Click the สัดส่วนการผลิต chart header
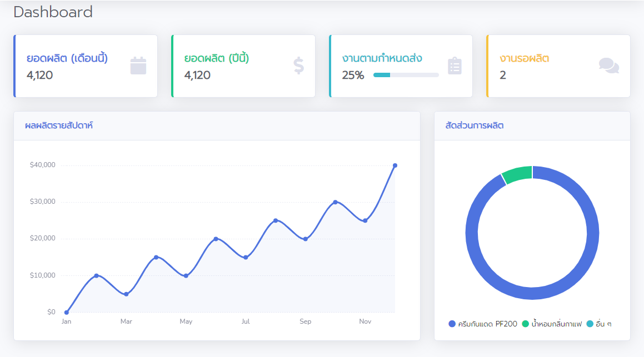Viewport: 644px width, 357px height. [x=475, y=125]
